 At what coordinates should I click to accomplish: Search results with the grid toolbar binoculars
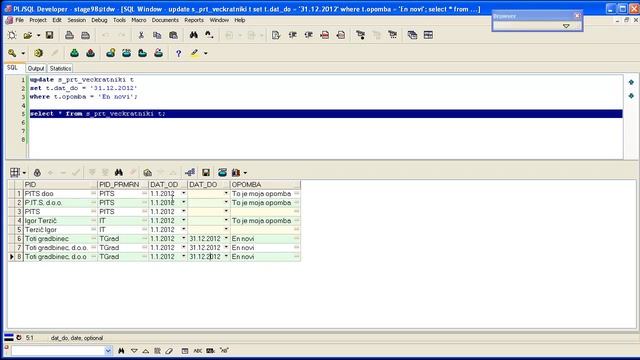click(x=119, y=173)
